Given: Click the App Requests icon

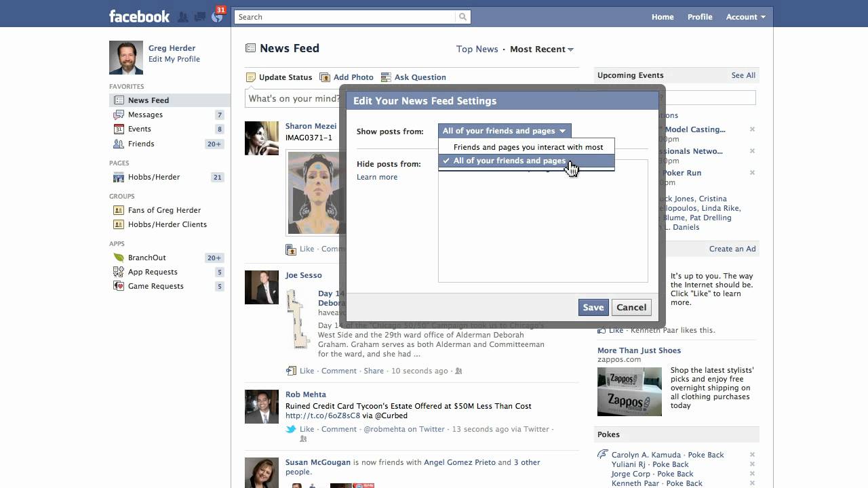Looking at the screenshot, I should pos(119,272).
